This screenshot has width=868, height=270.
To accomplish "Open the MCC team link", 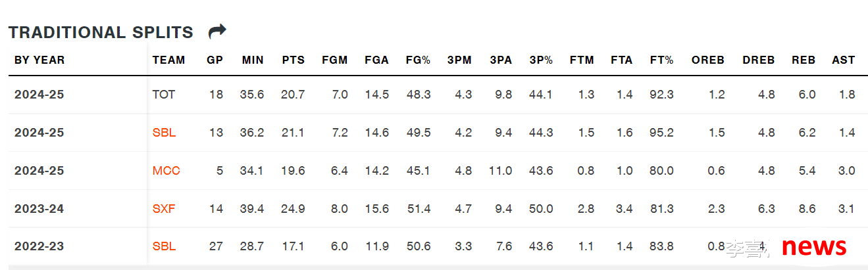I will [x=166, y=171].
